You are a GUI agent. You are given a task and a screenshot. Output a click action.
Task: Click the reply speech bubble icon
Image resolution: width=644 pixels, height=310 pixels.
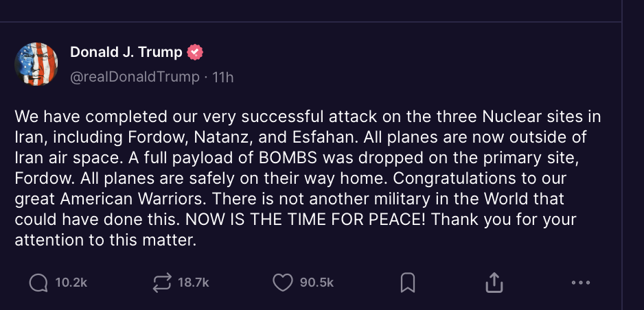[x=38, y=282]
